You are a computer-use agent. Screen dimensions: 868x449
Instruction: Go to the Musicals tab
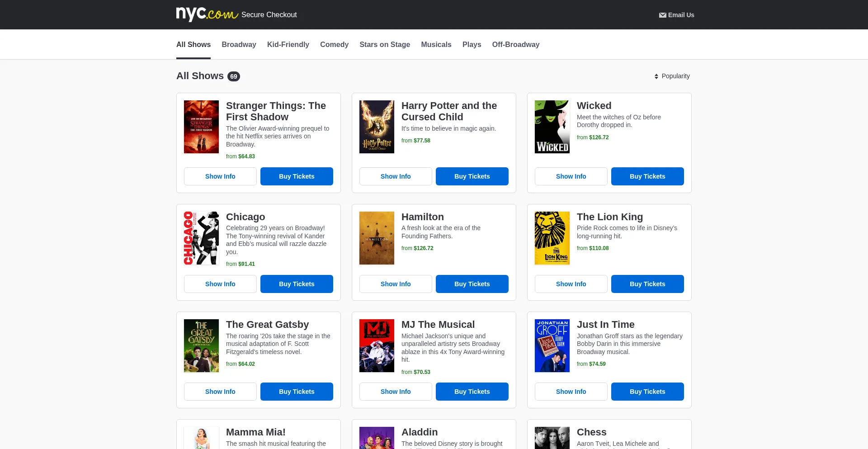tap(436, 44)
